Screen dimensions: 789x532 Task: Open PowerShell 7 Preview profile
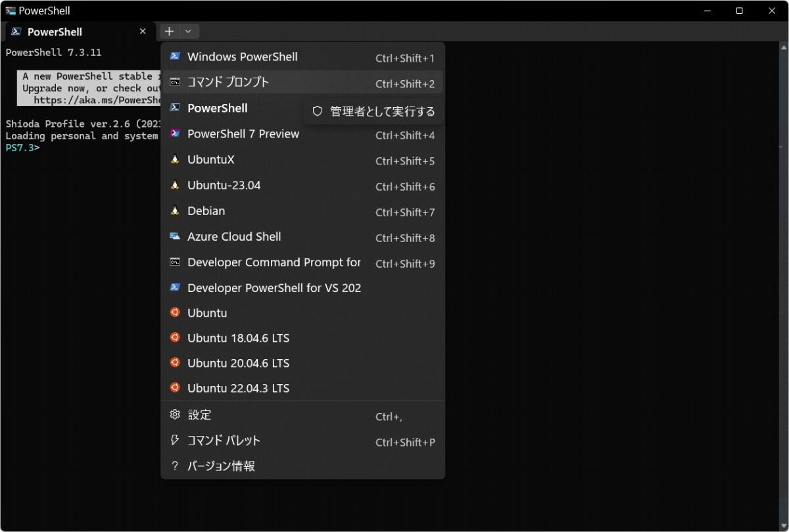(302, 134)
